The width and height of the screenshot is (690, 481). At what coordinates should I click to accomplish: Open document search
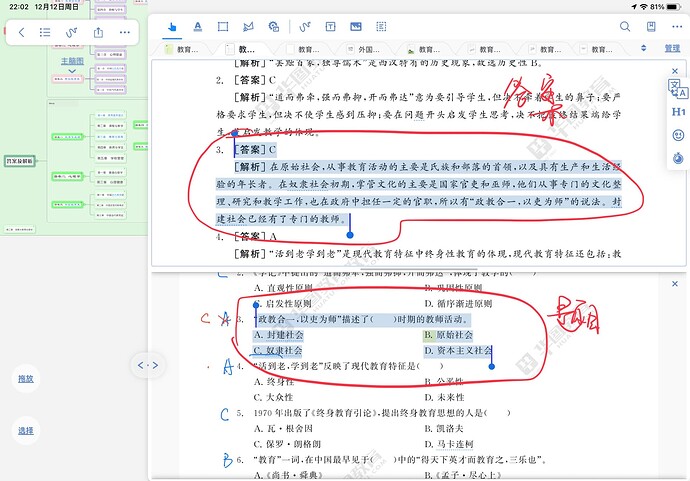point(625,26)
